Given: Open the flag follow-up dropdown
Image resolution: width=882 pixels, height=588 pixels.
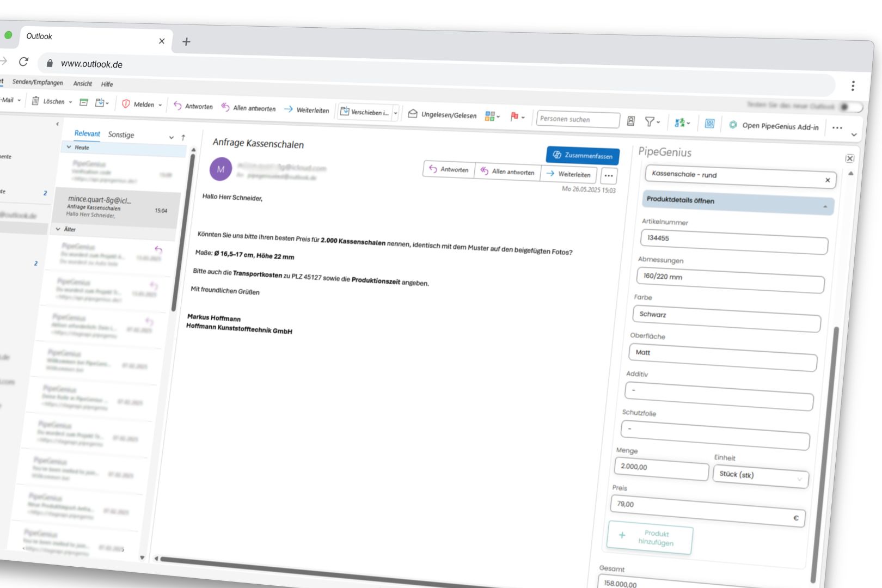Looking at the screenshot, I should (523, 117).
